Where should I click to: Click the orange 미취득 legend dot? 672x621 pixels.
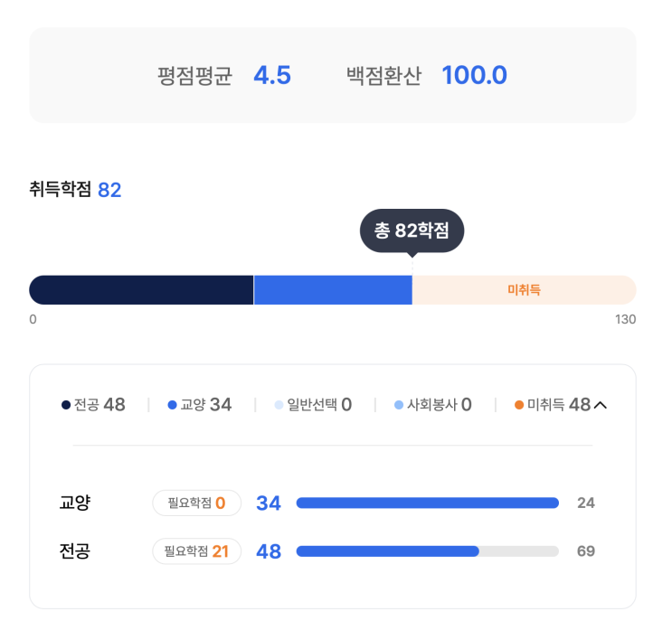coord(518,405)
